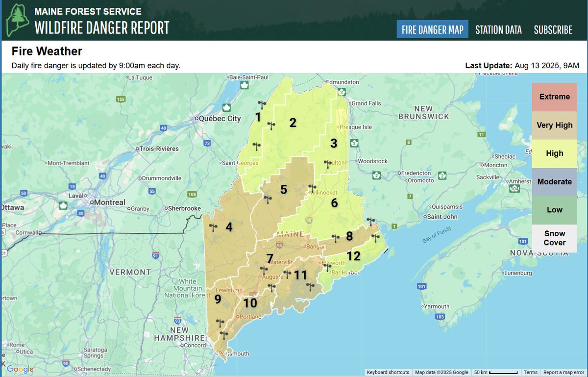Click the Fredericton map label
The image size is (588, 377).
click(417, 173)
